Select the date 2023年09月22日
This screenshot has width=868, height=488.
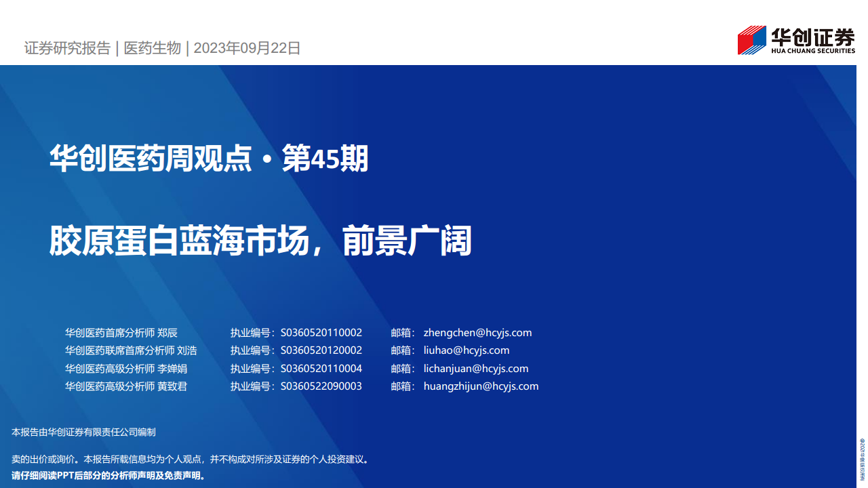point(247,48)
